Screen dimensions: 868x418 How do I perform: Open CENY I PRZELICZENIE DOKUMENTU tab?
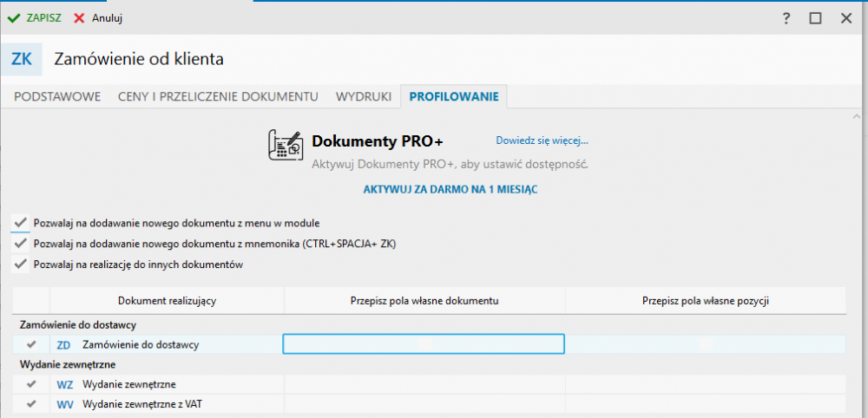pyautogui.click(x=218, y=96)
